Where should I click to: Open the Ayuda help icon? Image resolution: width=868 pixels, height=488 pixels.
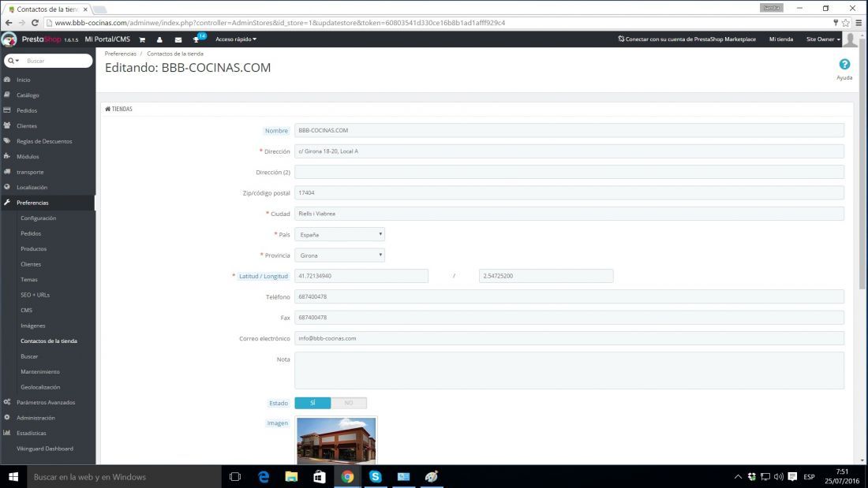point(844,64)
